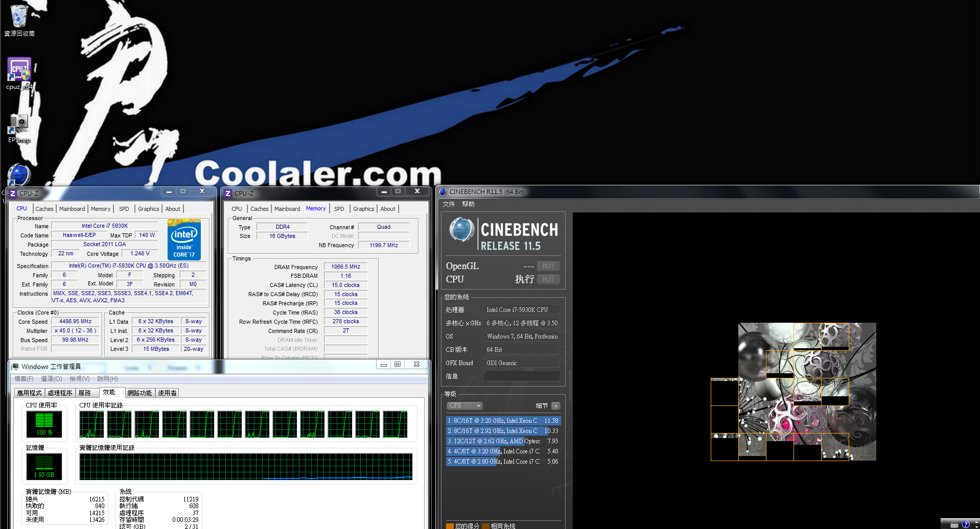Select the 4C/8T @ 2.80 GHz ranking entry
Screen dimensions: 980x529
coord(503,462)
